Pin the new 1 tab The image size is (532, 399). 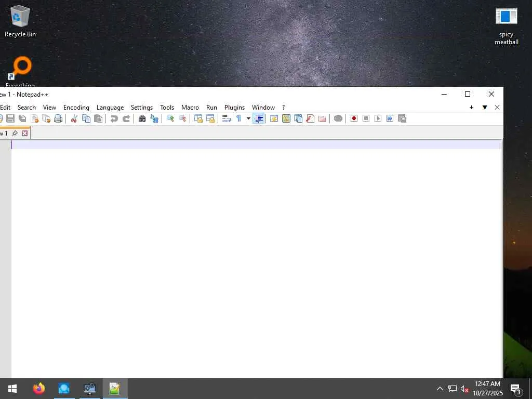tap(15, 134)
